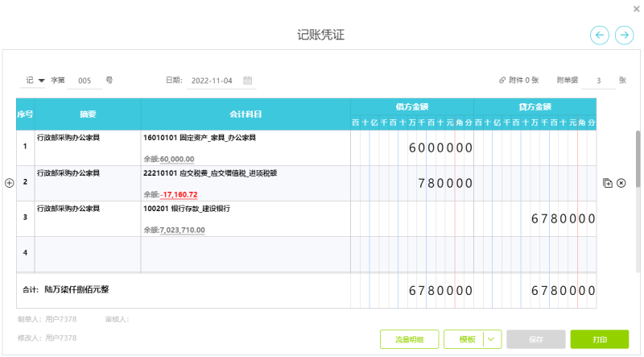This screenshot has height=357, width=644.
Task: Click the attachment paperclip icon
Action: point(502,81)
